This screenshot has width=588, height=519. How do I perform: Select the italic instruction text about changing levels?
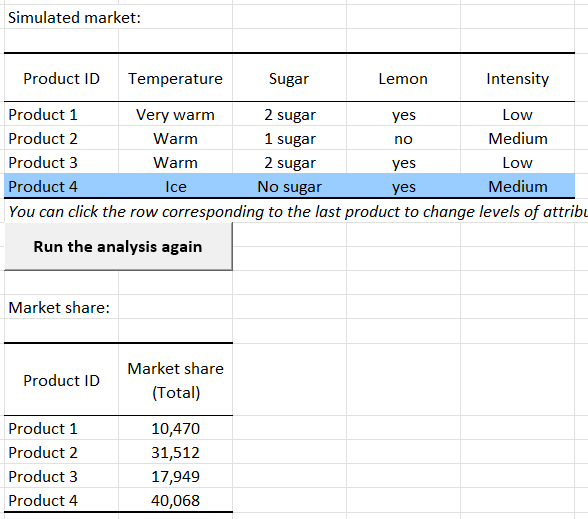click(x=298, y=212)
